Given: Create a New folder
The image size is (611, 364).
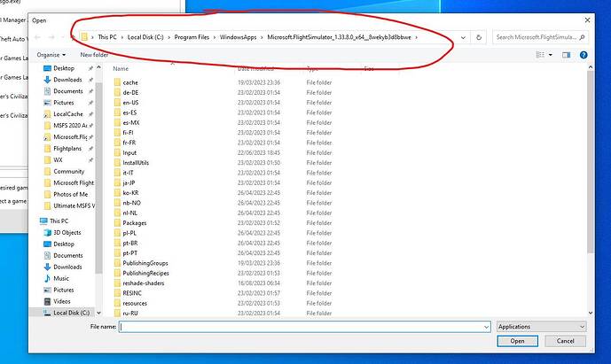Looking at the screenshot, I should click(x=94, y=55).
